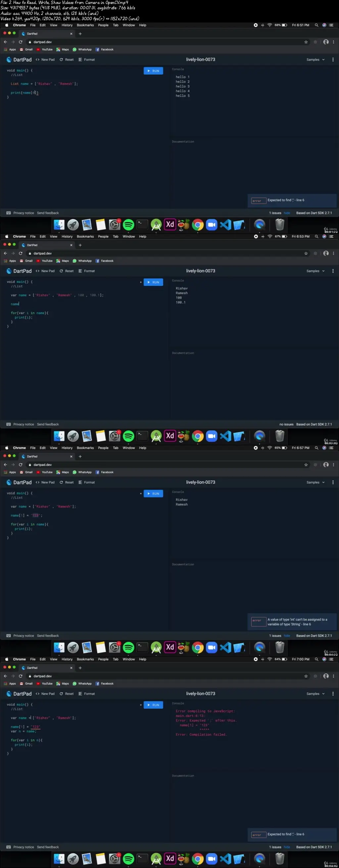Open History menu in the 6:57 PM menu bar
This screenshot has height=868, width=339.
(x=67, y=448)
